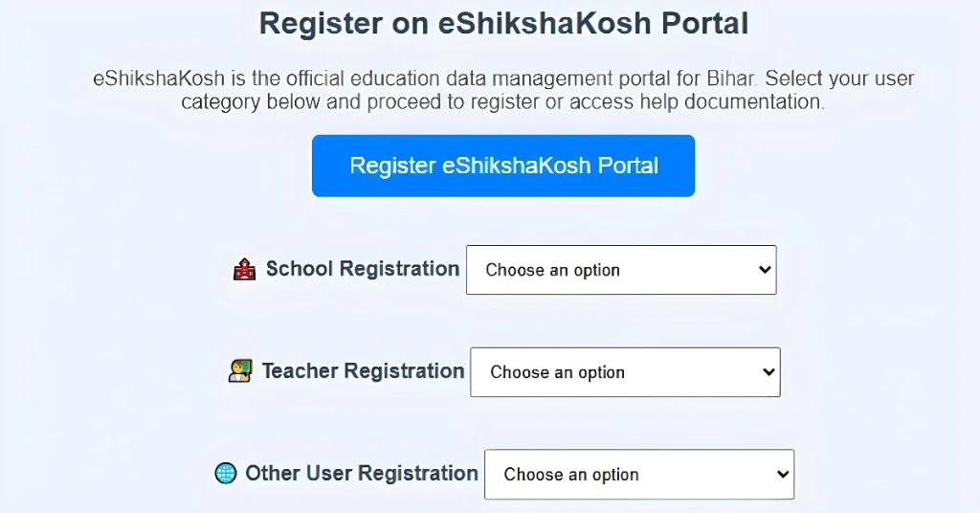Viewport: 980px width, 513px height.
Task: Expand Teacher Registration using its chevron arrow
Action: click(x=768, y=372)
